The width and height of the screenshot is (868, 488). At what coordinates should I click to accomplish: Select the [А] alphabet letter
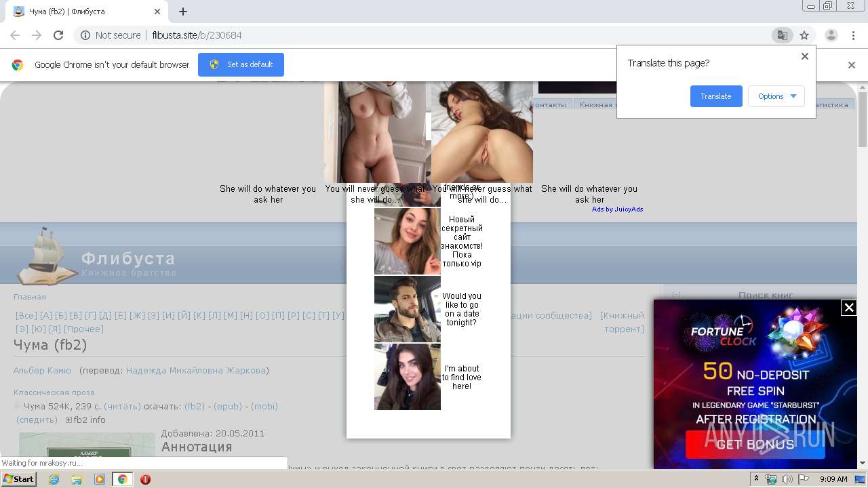(x=45, y=316)
